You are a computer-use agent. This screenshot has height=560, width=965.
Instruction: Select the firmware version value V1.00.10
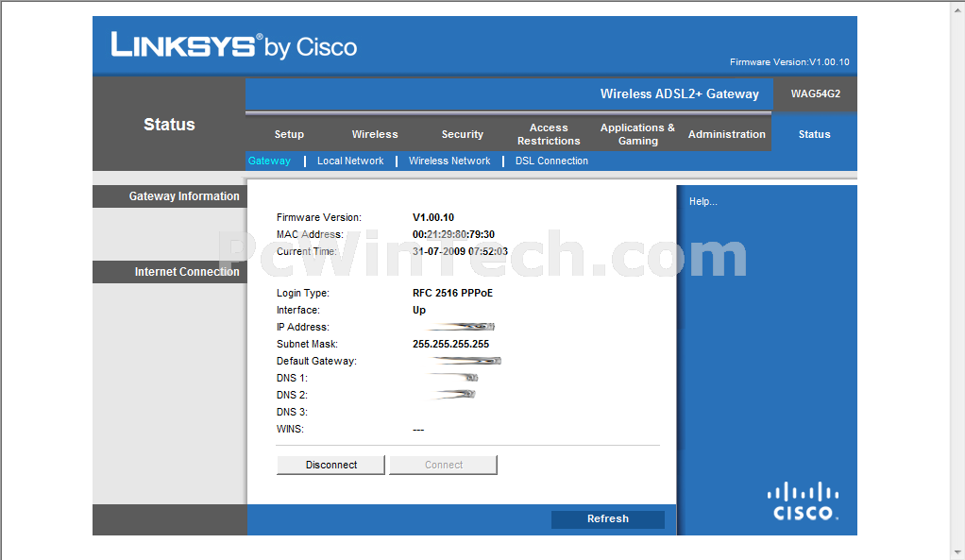point(433,217)
